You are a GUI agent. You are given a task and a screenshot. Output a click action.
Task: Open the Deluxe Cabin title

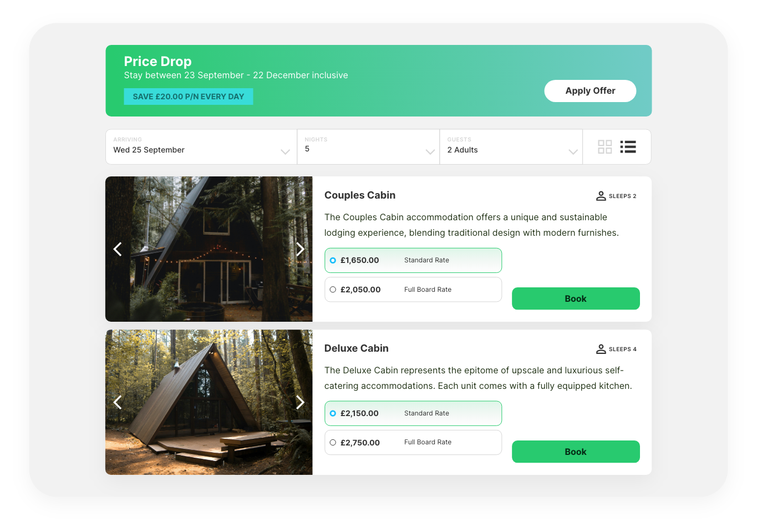pyautogui.click(x=357, y=348)
